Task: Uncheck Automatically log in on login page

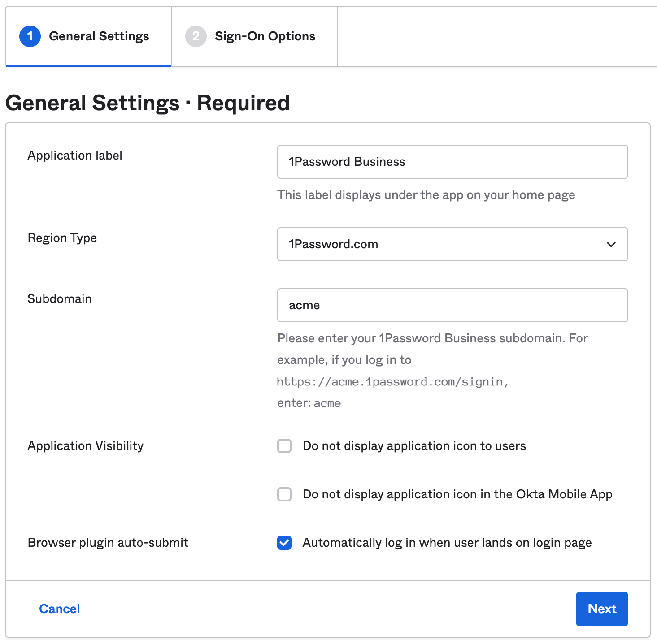Action: tap(284, 543)
